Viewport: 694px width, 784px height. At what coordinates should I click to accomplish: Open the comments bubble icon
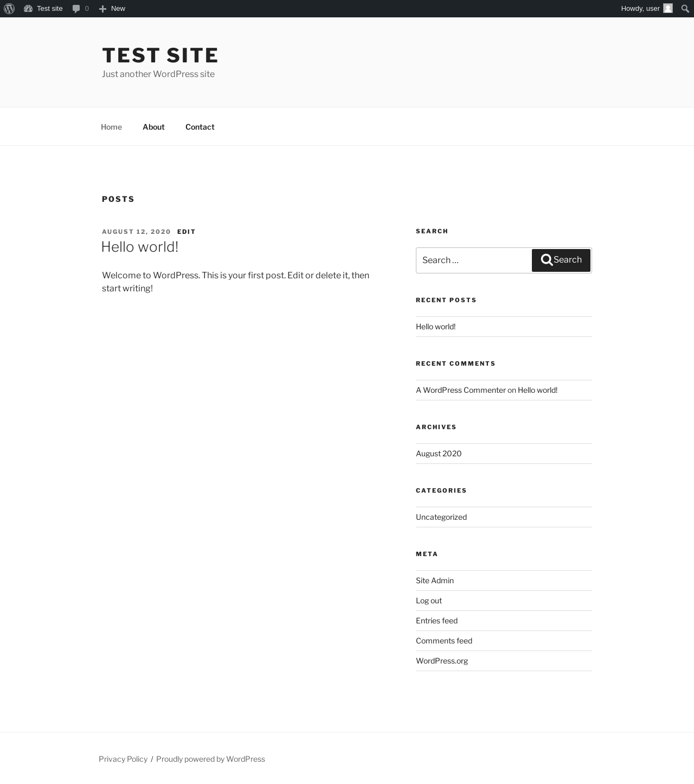76,9
